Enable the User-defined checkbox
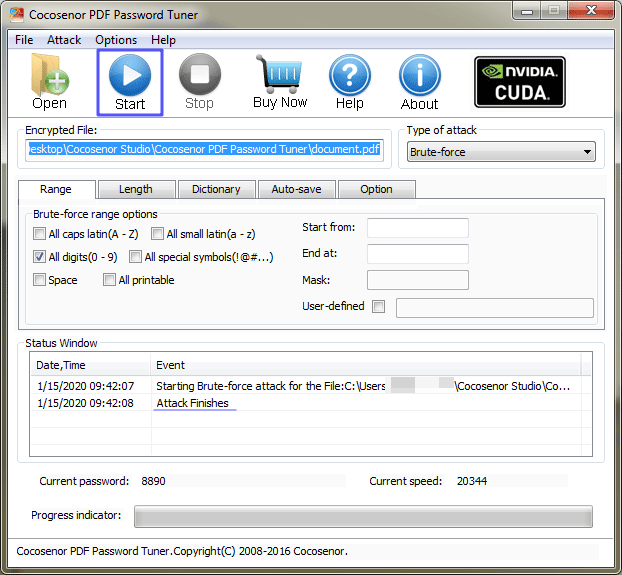 [378, 306]
